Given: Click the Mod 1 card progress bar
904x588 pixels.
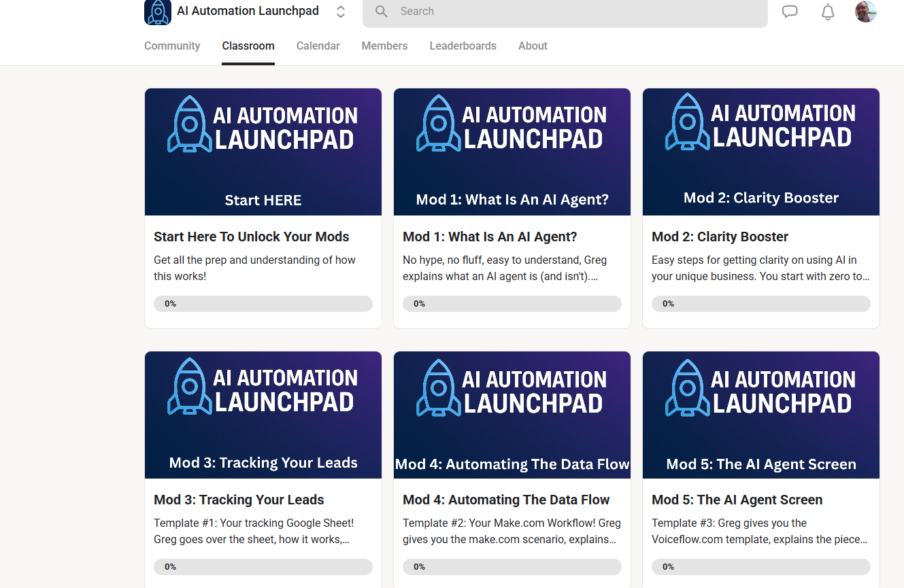Looking at the screenshot, I should (512, 304).
